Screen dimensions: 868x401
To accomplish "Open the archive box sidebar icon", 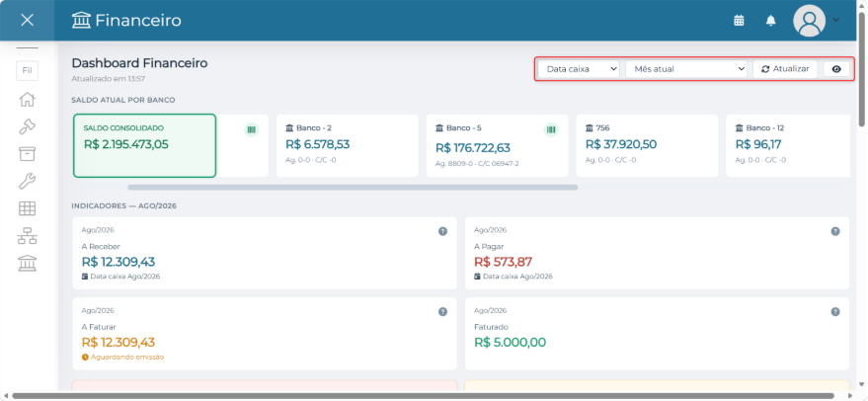I will [27, 154].
